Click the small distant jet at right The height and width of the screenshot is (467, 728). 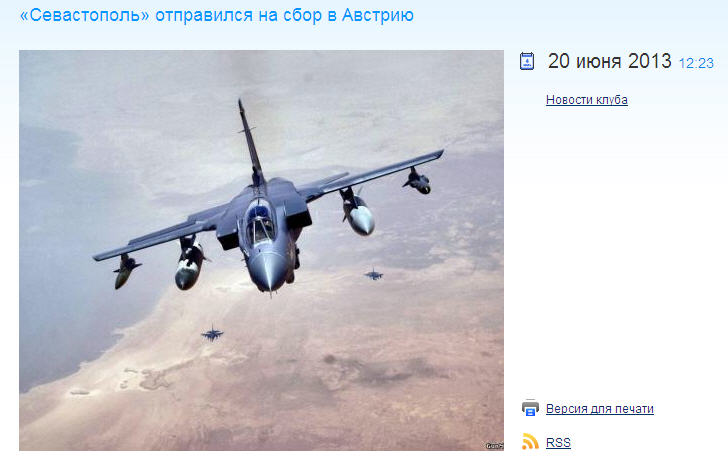click(x=374, y=274)
